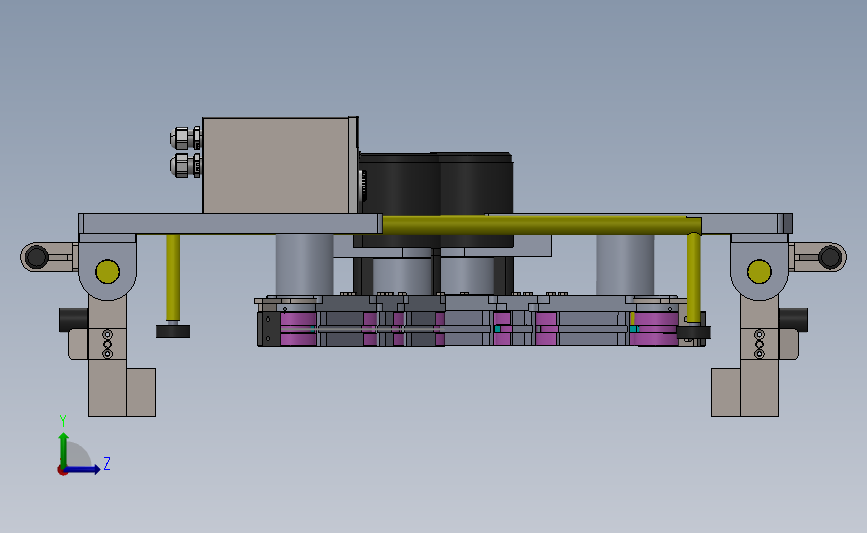The height and width of the screenshot is (533, 867).
Task: Select the long horizontal yellow bar
Action: pos(542,225)
